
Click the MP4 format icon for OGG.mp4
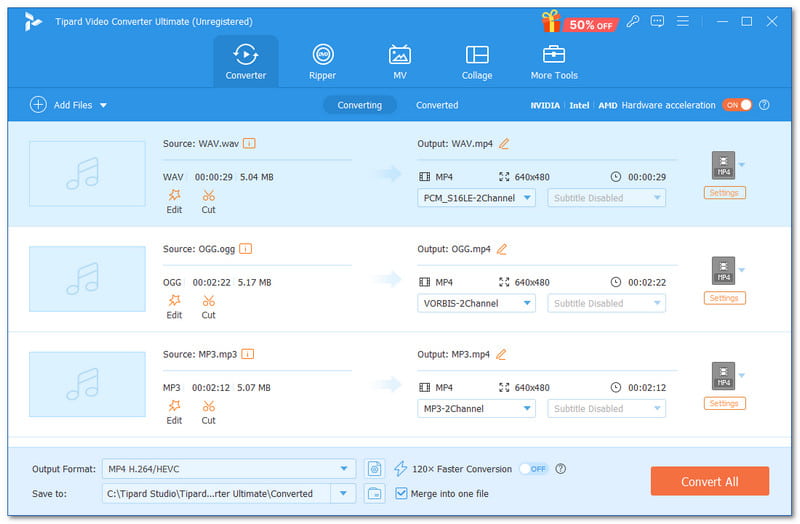click(x=723, y=270)
